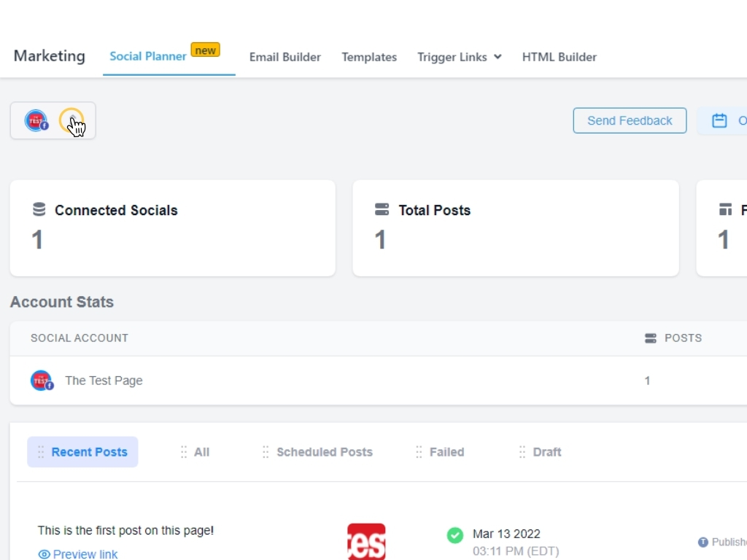747x560 pixels.
Task: Click the Scheduled Posts drag handle dots
Action: click(x=266, y=452)
